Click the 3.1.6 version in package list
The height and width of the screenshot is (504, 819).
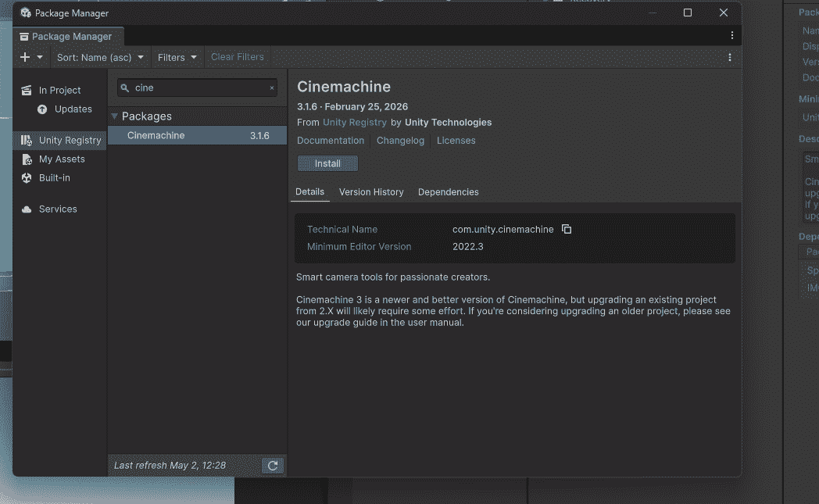259,136
